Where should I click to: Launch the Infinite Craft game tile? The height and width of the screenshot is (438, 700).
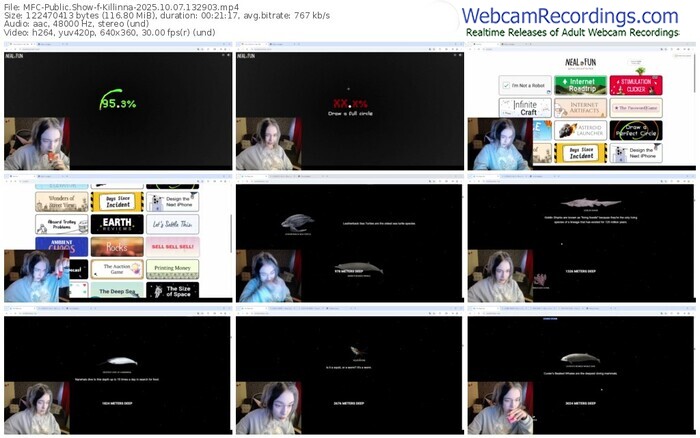(525, 107)
